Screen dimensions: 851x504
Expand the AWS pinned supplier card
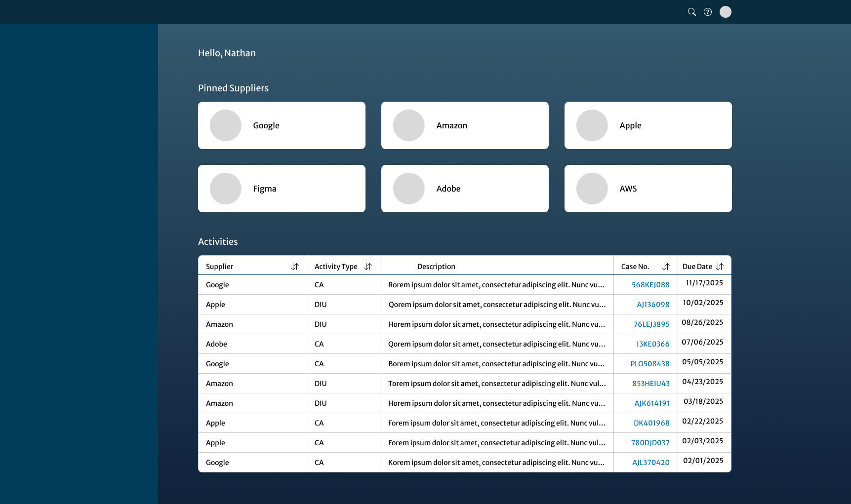click(648, 188)
